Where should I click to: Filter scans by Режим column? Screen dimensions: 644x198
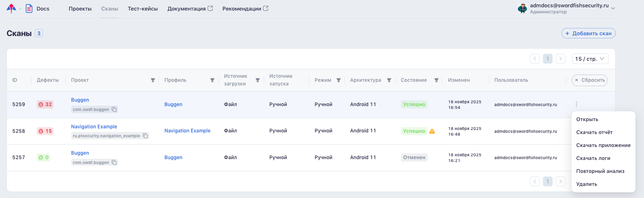pyautogui.click(x=339, y=80)
